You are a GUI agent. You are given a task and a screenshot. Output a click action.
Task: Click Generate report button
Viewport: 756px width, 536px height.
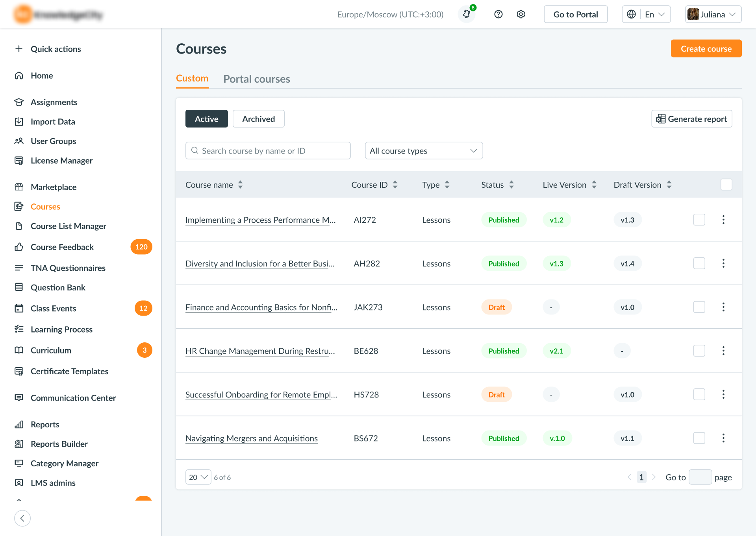pyautogui.click(x=692, y=119)
